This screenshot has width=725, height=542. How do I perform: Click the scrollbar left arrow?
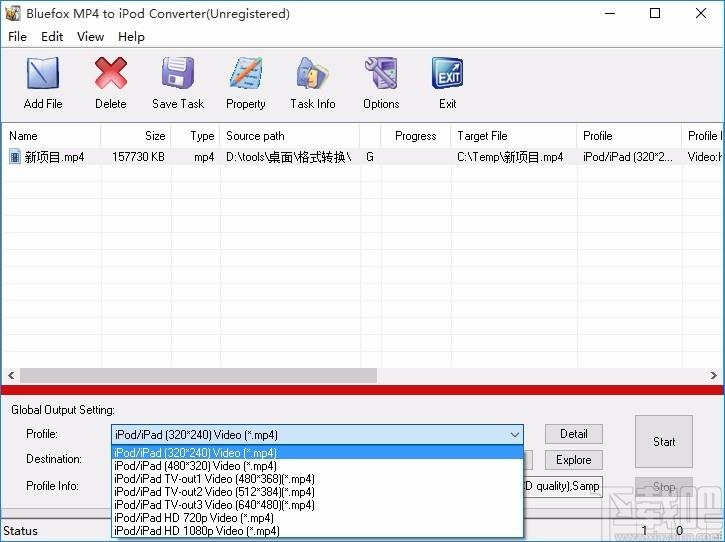pyautogui.click(x=11, y=376)
